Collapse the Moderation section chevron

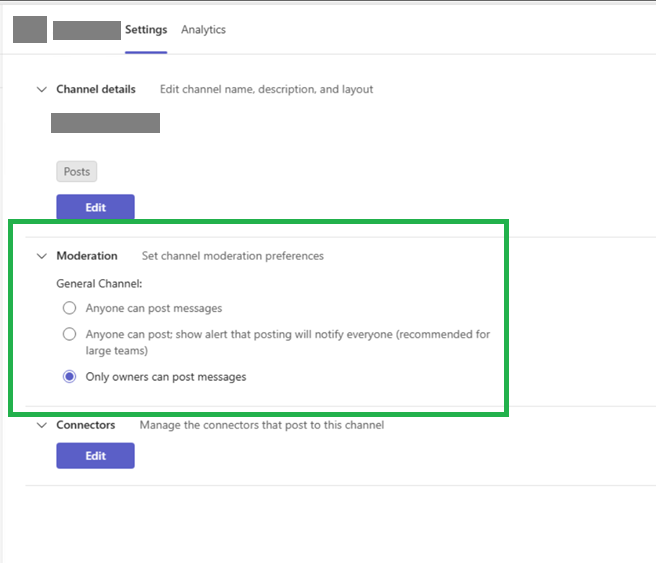pos(42,256)
